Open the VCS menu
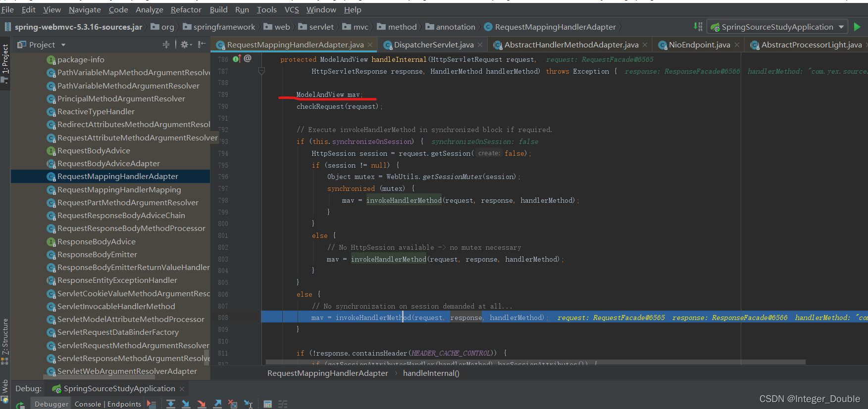Screen dimensions: 868x409 [292, 9]
